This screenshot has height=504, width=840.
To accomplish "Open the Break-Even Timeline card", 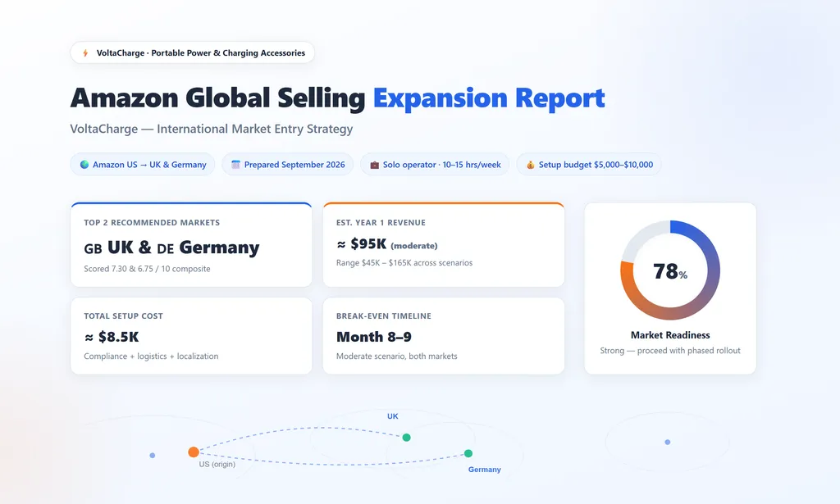I will (444, 336).
